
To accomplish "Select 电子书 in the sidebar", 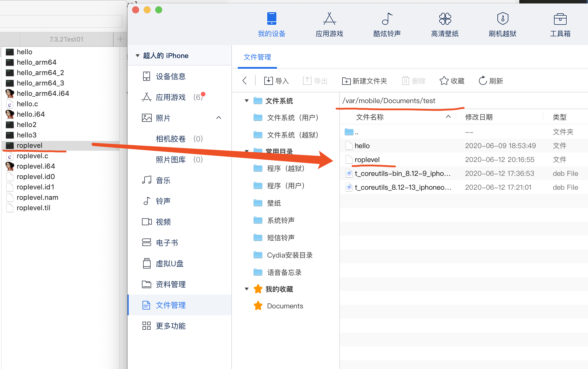I will coord(179,243).
